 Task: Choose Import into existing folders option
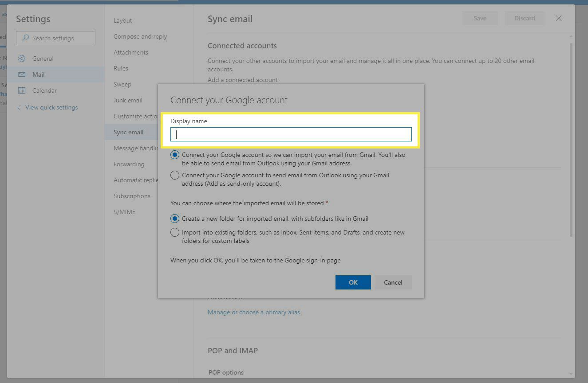(175, 232)
